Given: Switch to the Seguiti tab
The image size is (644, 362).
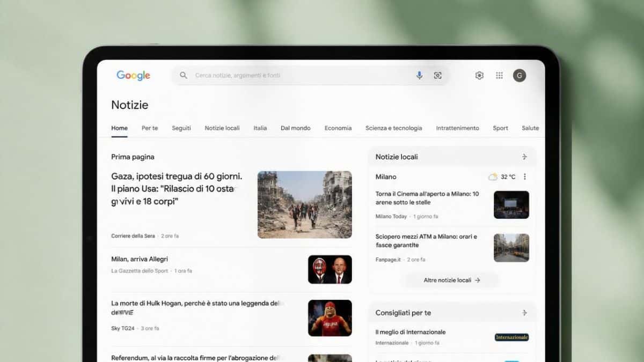Looking at the screenshot, I should [x=181, y=128].
